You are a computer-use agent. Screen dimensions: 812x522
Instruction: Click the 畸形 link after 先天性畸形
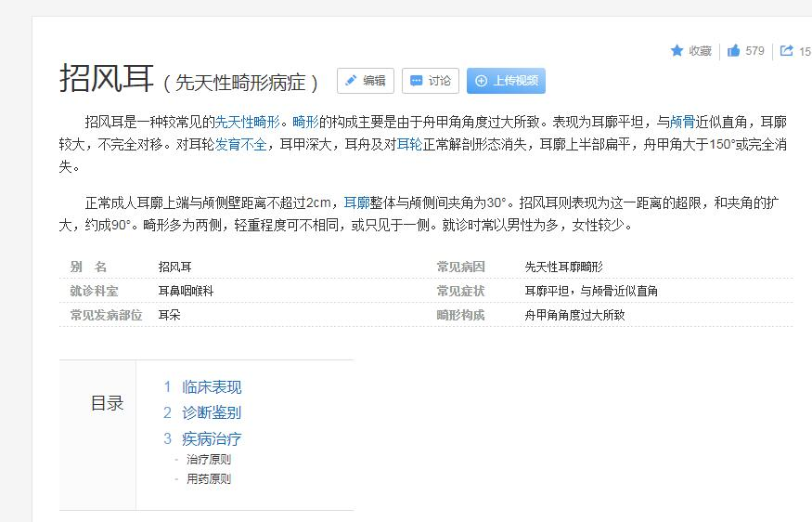pos(305,122)
